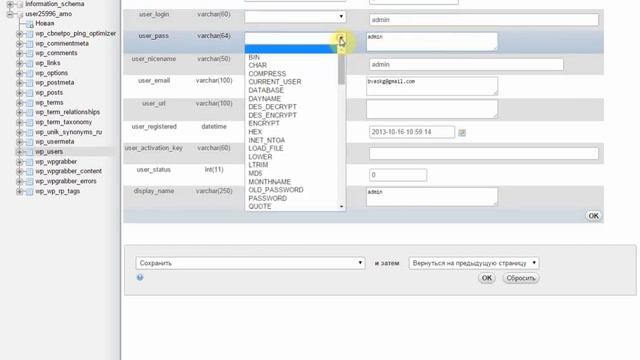The image size is (640, 360).
Task: Click the display_name value textarea
Action: (x=432, y=197)
